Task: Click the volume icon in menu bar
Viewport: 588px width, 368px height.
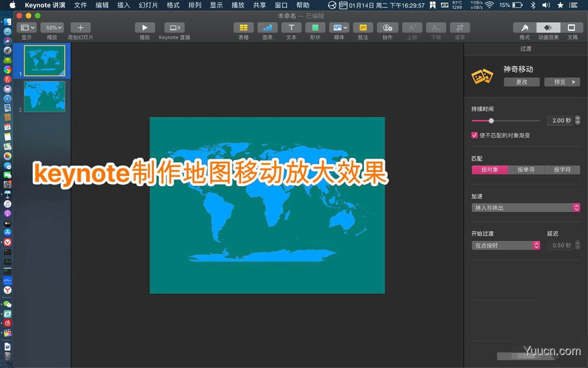Action: (x=546, y=5)
